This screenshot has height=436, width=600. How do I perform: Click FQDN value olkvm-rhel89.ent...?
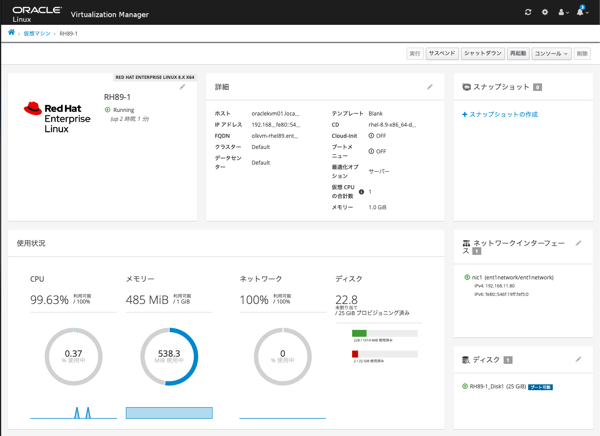pos(274,136)
